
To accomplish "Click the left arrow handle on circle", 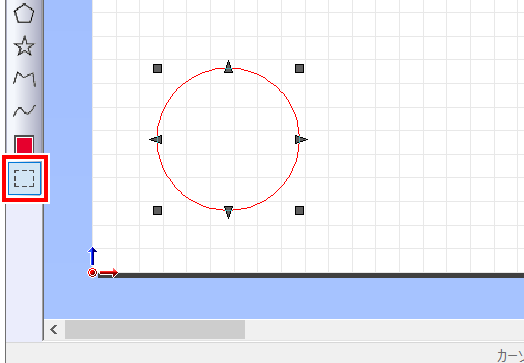I will coord(156,140).
